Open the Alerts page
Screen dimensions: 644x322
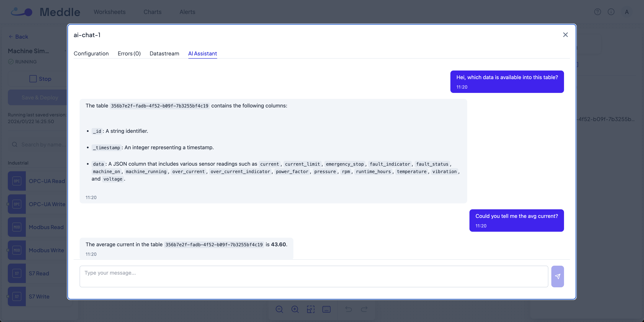tap(187, 12)
